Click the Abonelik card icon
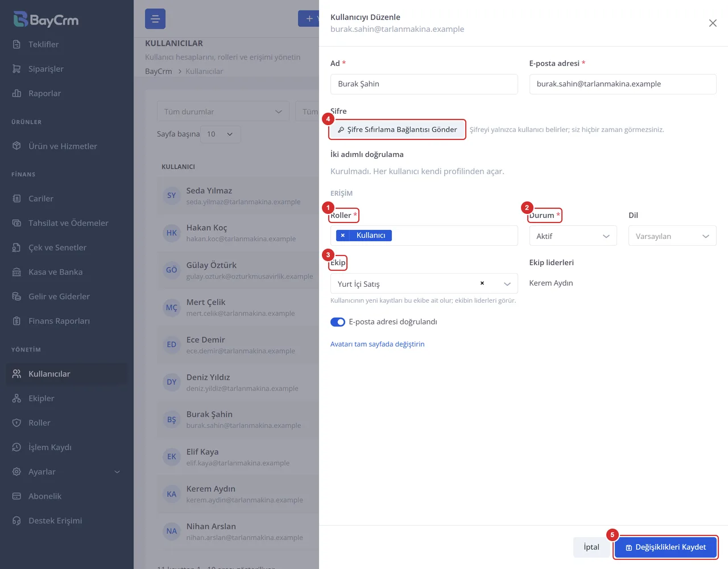 coord(16,496)
